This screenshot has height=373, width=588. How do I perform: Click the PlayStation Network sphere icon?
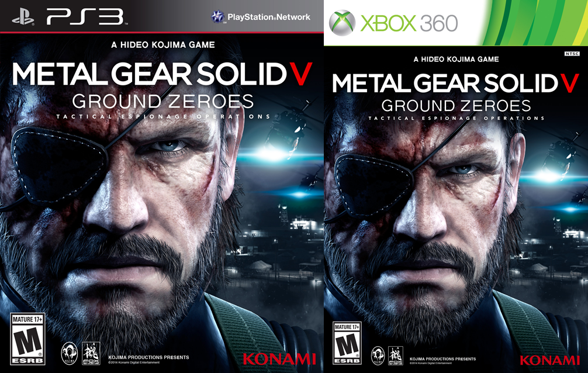pyautogui.click(x=217, y=17)
